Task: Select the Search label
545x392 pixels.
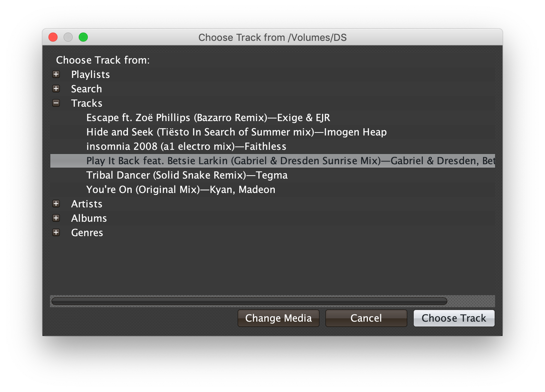Action: [86, 89]
